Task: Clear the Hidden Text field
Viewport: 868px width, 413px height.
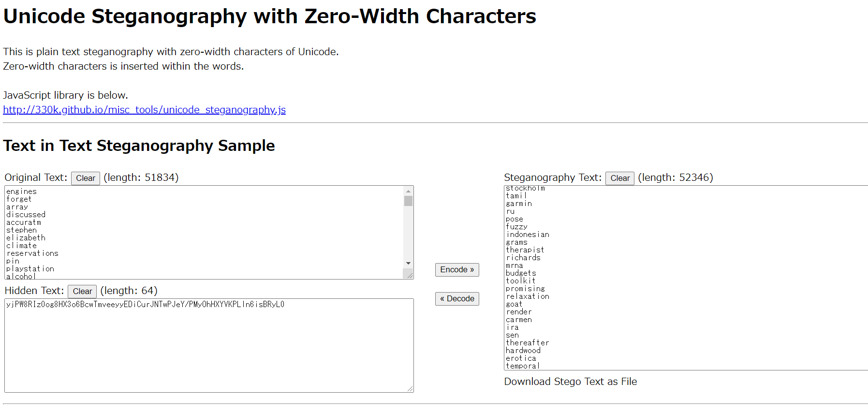Action: [x=82, y=292]
